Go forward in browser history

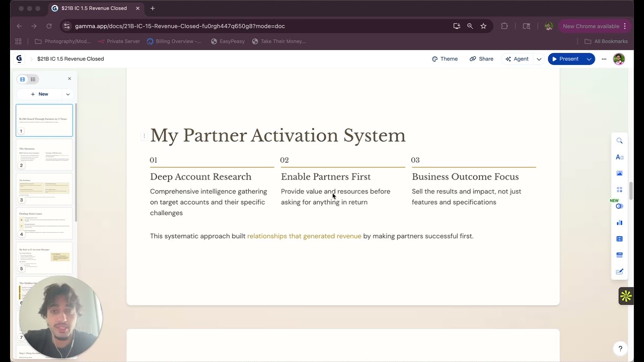point(34,26)
